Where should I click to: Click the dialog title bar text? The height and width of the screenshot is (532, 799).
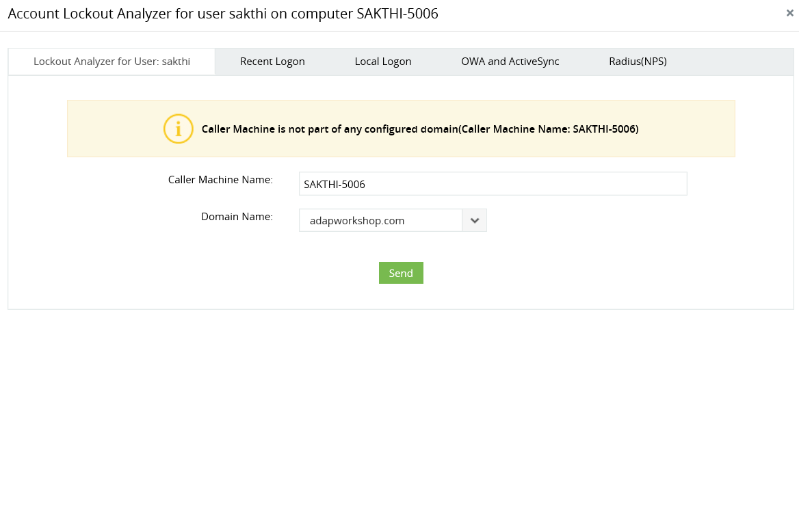pyautogui.click(x=222, y=13)
